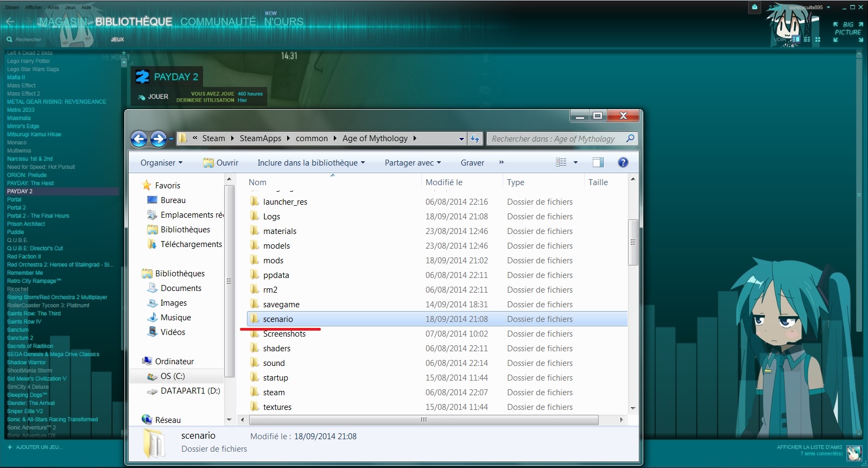Expand the view options dropdown arrow

coord(575,162)
